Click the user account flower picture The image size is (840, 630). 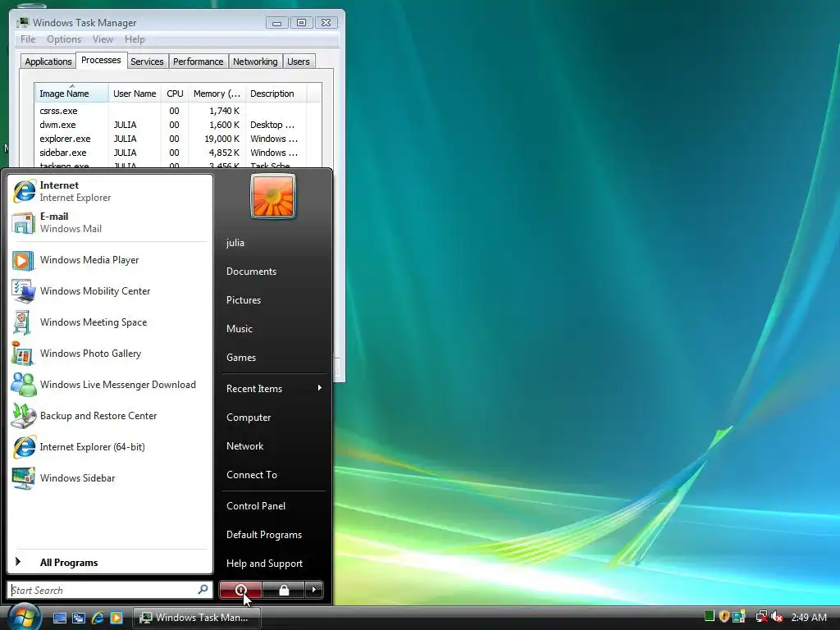272,196
